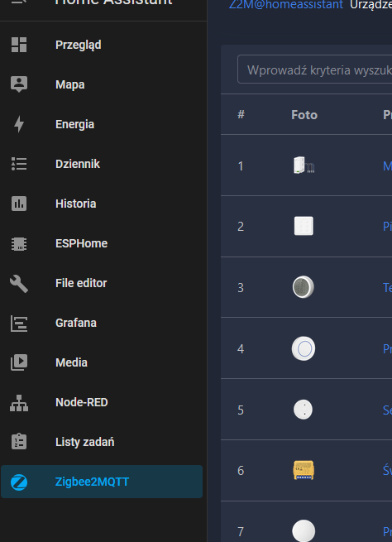Open Energia via lightning bolt icon
The width and height of the screenshot is (392, 542).
click(x=19, y=124)
